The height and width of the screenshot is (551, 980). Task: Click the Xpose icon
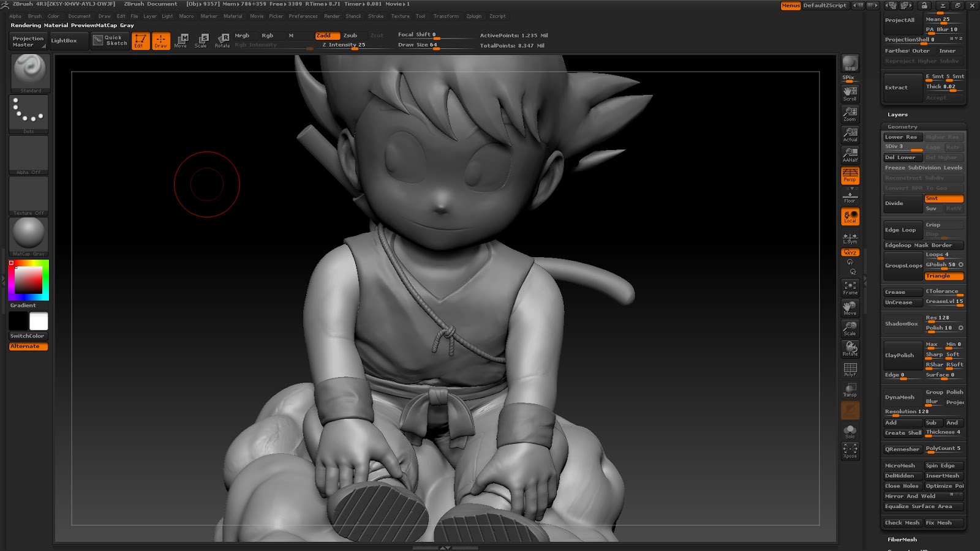850,451
